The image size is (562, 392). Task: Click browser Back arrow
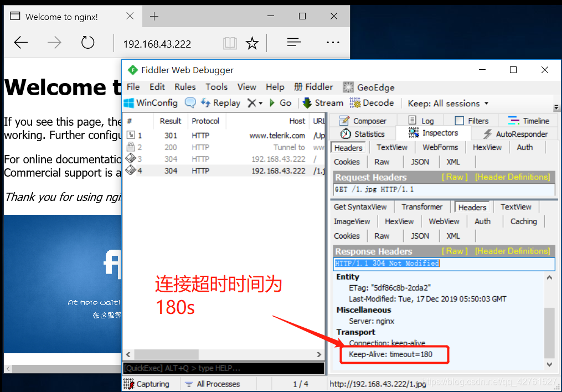21,43
